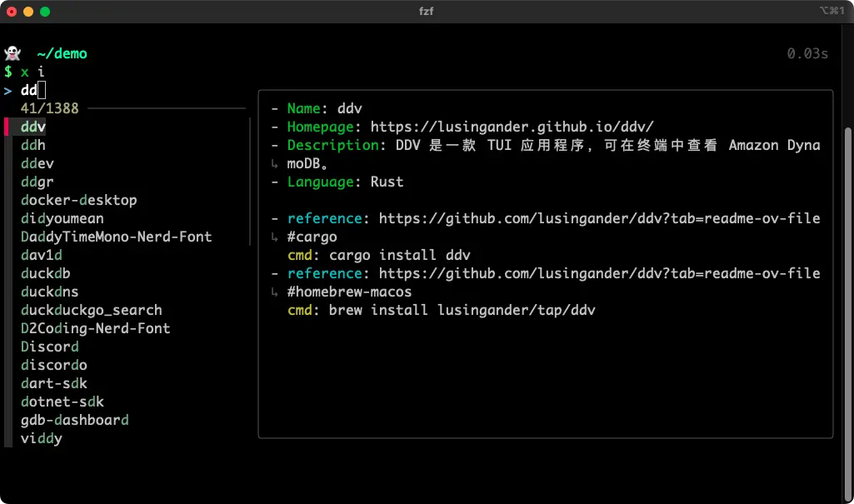Viewport: 854px width, 504px height.
Task: Select the Discord entry
Action: [x=50, y=347]
